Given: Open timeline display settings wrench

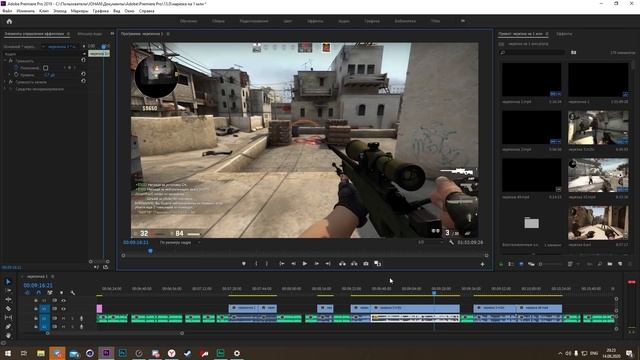Looking at the screenshot, I should click(73, 293).
